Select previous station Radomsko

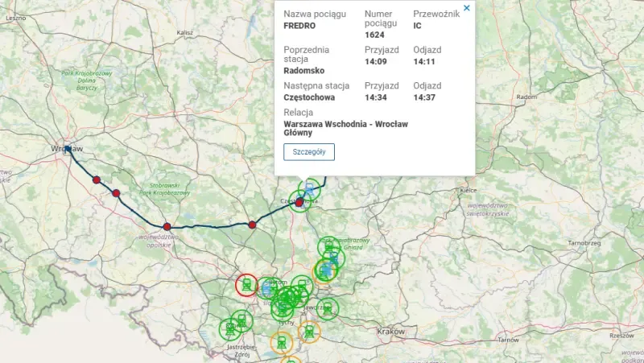point(304,71)
